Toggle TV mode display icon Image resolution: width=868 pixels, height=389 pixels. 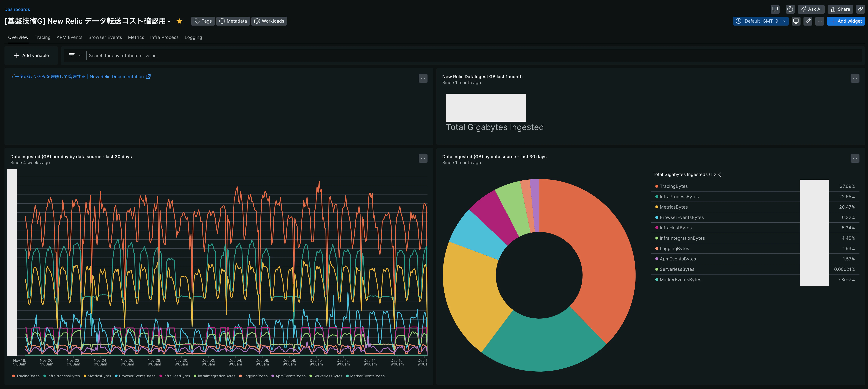click(796, 21)
